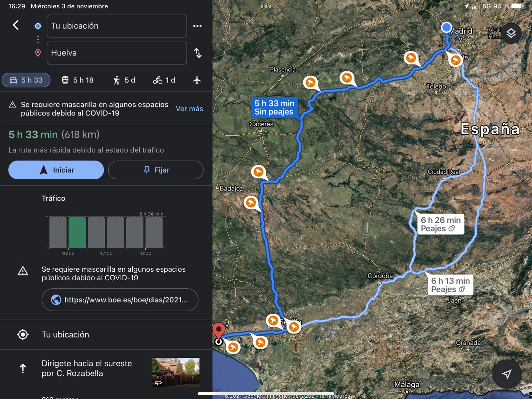The width and height of the screenshot is (532, 399).
Task: Select the 6 h 13 min toll route
Action: point(450,285)
